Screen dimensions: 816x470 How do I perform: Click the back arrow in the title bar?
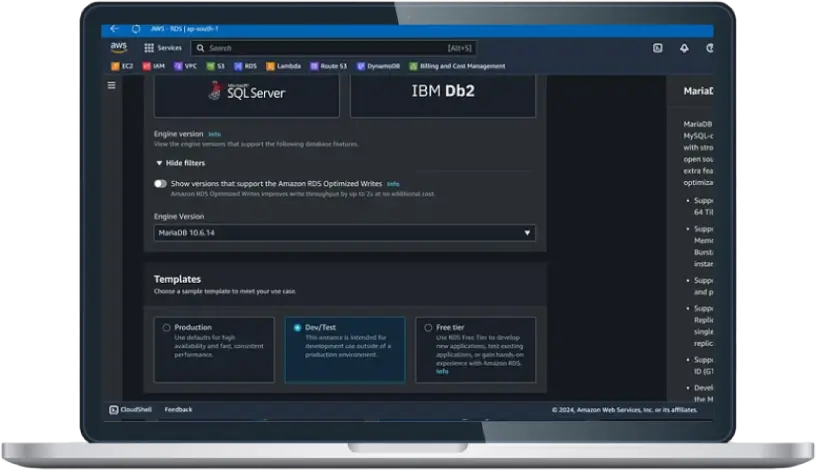pos(114,29)
